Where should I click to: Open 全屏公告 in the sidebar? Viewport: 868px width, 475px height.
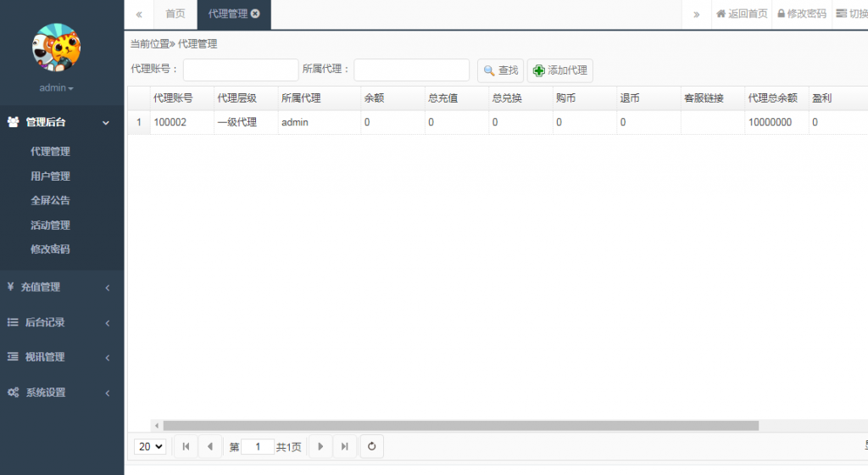click(50, 201)
